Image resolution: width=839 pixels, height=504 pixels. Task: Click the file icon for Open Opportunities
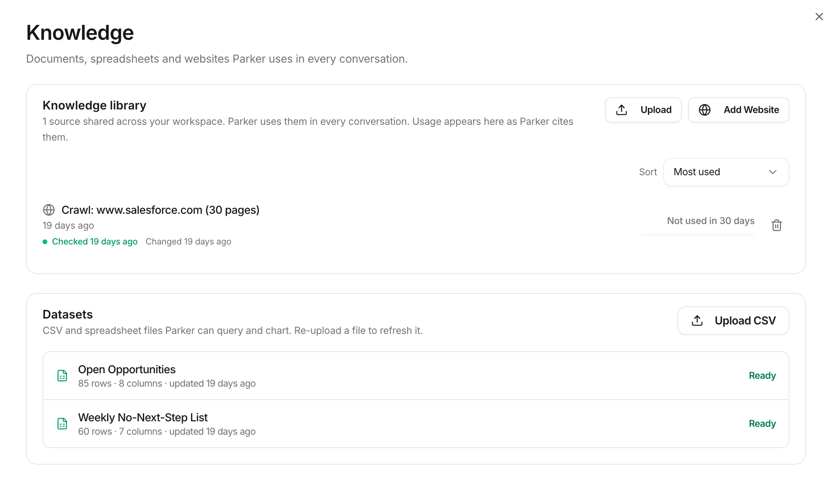click(62, 376)
